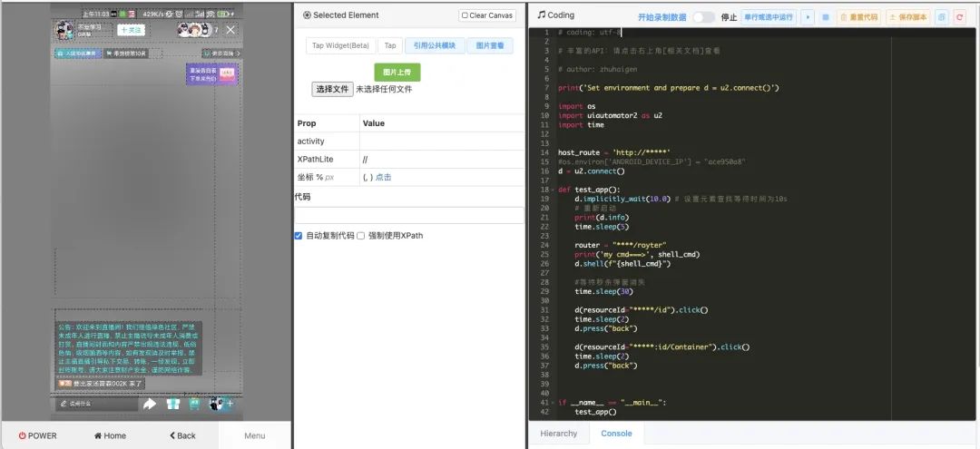
Task: Tap the gift box icon on phone screen
Action: pyautogui.click(x=172, y=404)
